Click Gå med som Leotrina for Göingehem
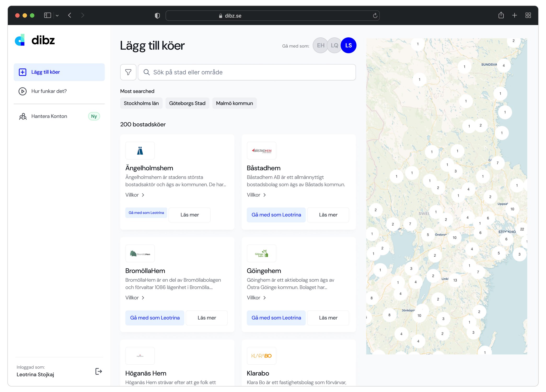Image resolution: width=546 pixels, height=392 pixels. (276, 318)
